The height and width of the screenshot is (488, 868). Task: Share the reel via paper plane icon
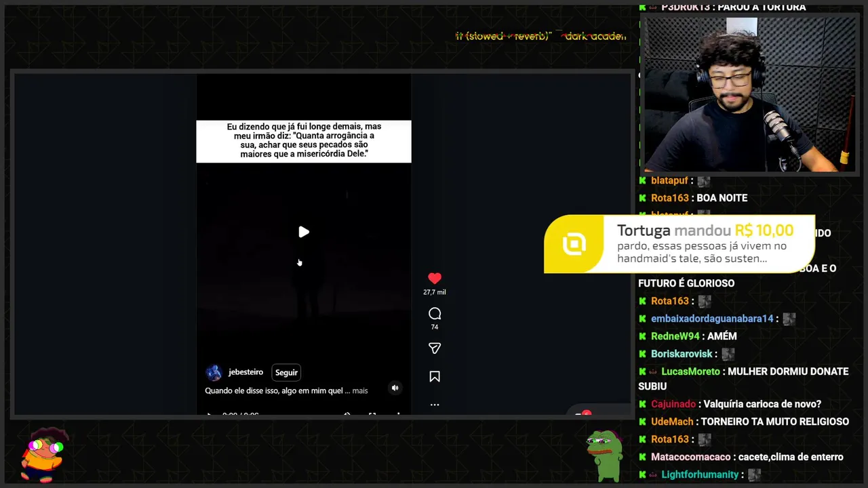(435, 348)
